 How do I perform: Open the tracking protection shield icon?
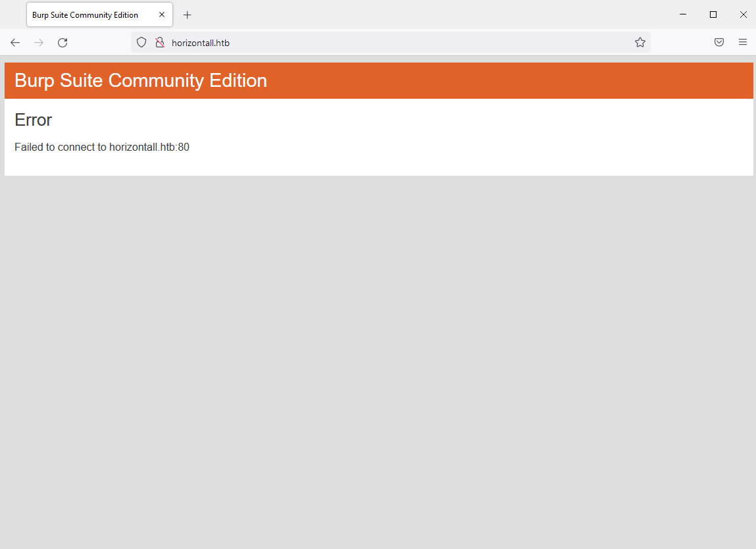pos(141,43)
